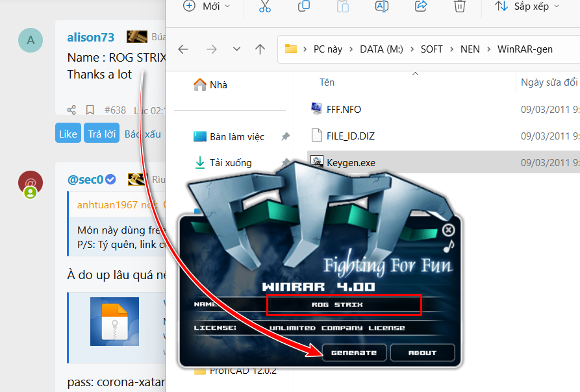Click bookmark icon under alison73 post
This screenshot has width=580, height=392.
click(x=90, y=110)
